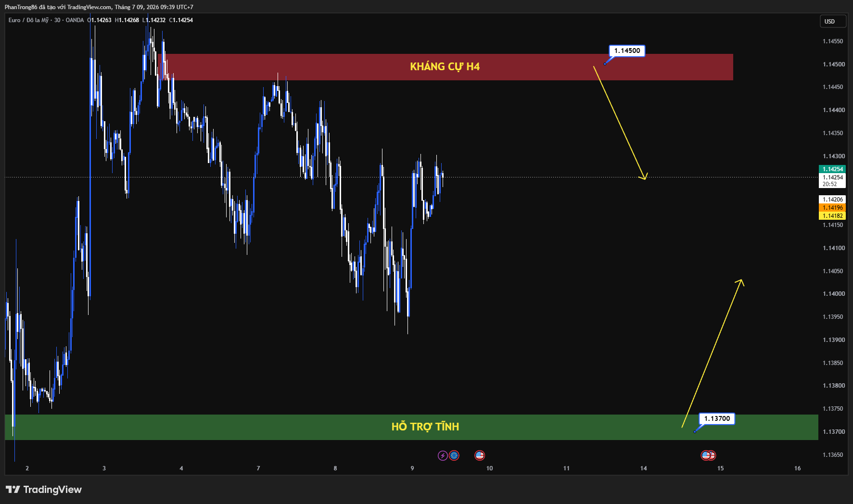This screenshot has height=504, width=853.
Task: Click the HỖ TRỢ TĨNH text label
Action: [x=425, y=427]
